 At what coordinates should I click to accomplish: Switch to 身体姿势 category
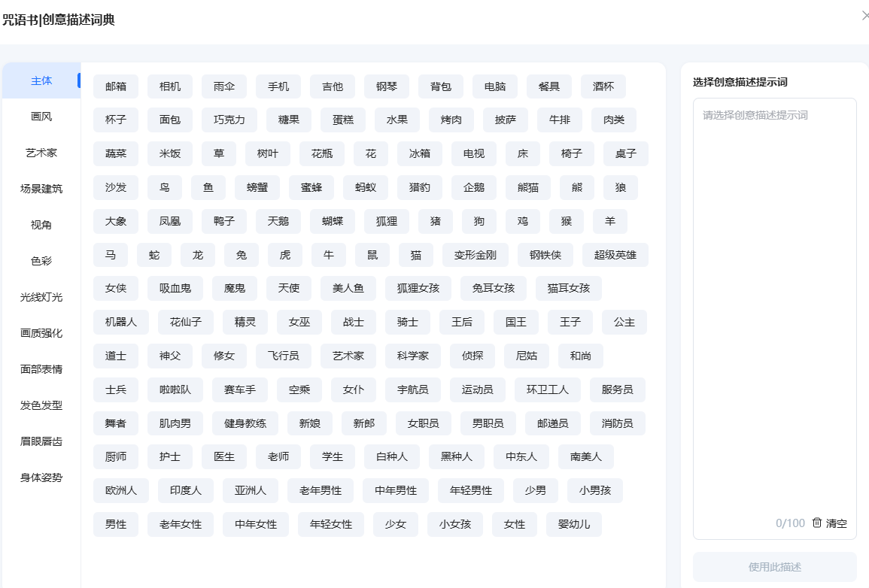click(41, 477)
